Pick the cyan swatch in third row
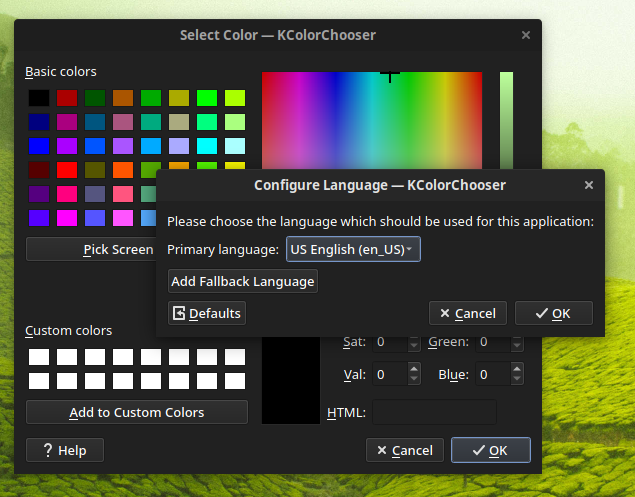The image size is (635, 497). click(207, 146)
